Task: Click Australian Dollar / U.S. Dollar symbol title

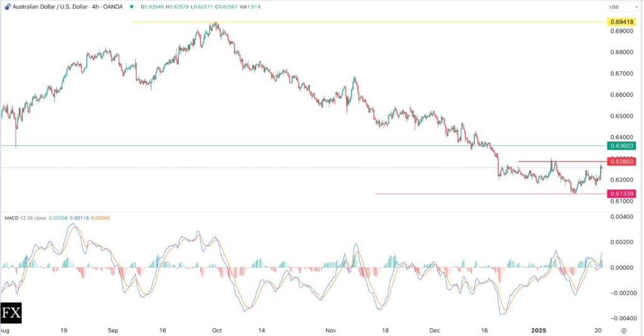Action: point(44,7)
